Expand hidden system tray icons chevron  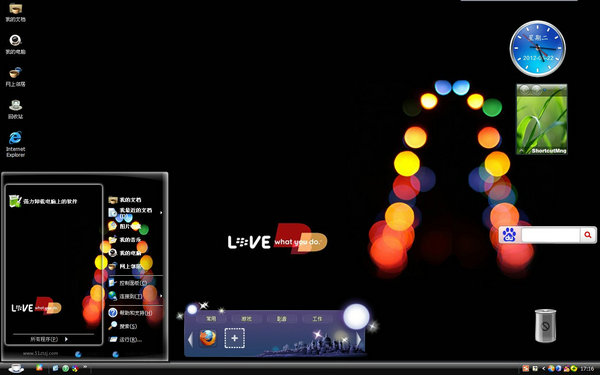543,368
